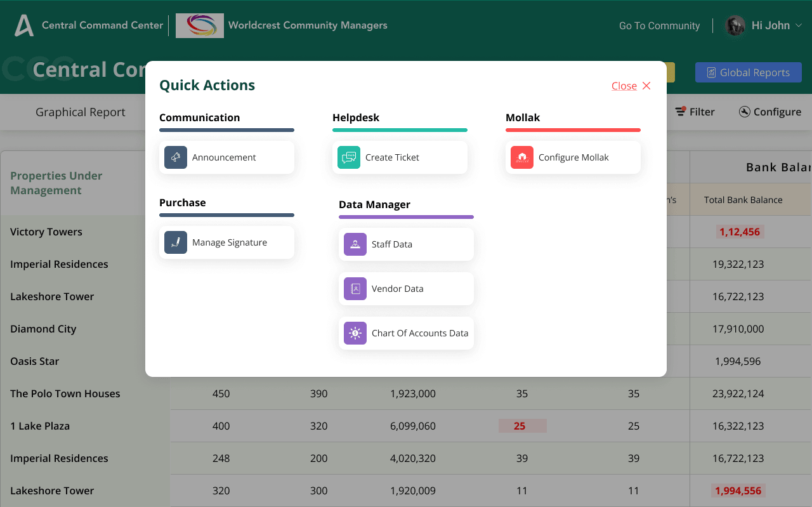Click the Filter icon
Image resolution: width=812 pixels, height=507 pixels.
pyautogui.click(x=680, y=112)
